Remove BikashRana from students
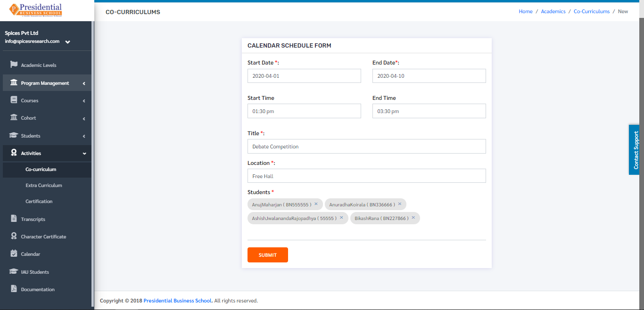 pyautogui.click(x=413, y=218)
